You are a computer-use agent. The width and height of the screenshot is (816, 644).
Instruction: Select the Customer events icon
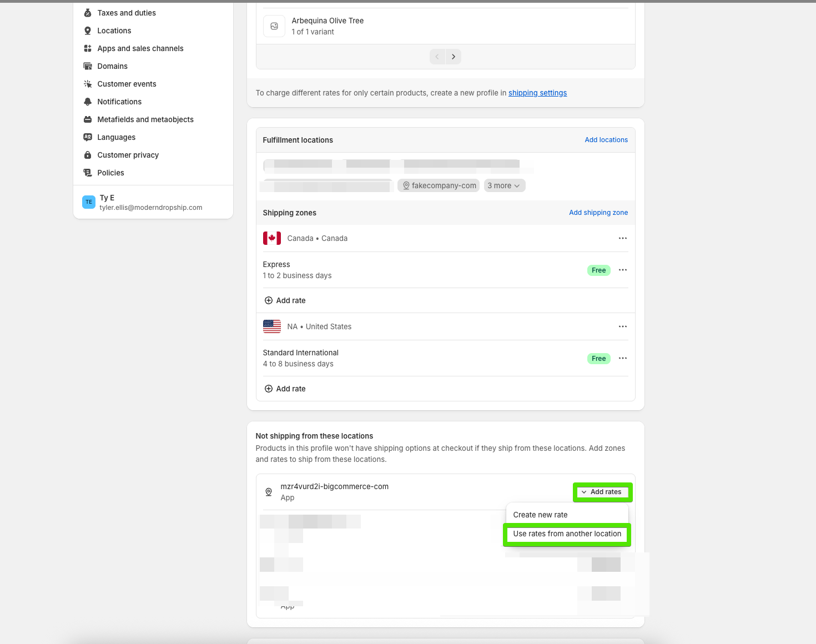[x=88, y=84]
